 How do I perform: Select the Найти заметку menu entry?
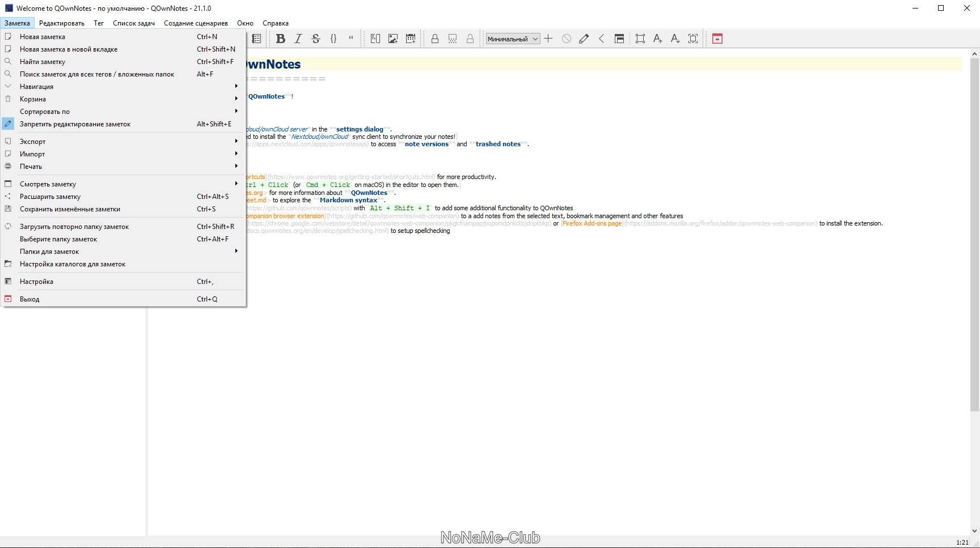pos(124,62)
